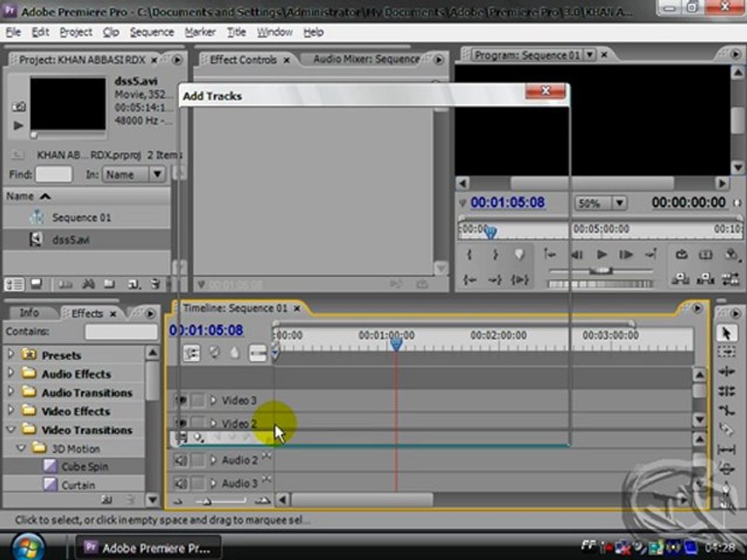The image size is (747, 560).
Task: Toggle lock box on Video 3 track
Action: click(x=198, y=400)
